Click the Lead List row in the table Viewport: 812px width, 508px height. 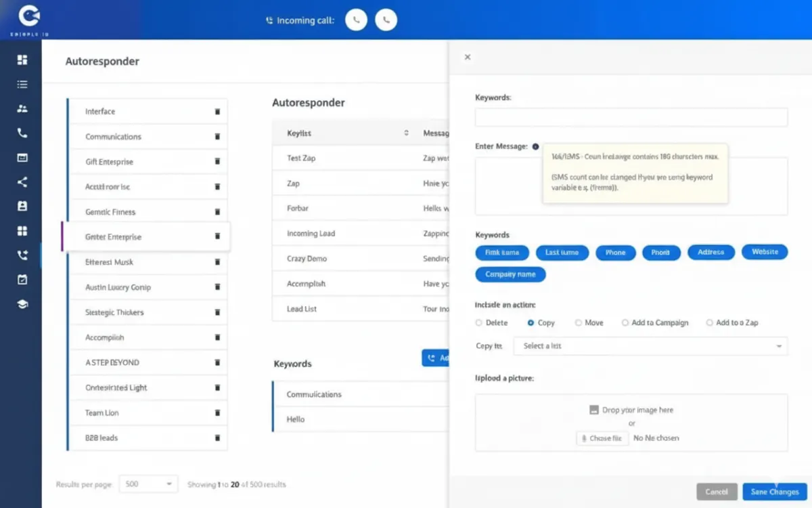(361, 309)
